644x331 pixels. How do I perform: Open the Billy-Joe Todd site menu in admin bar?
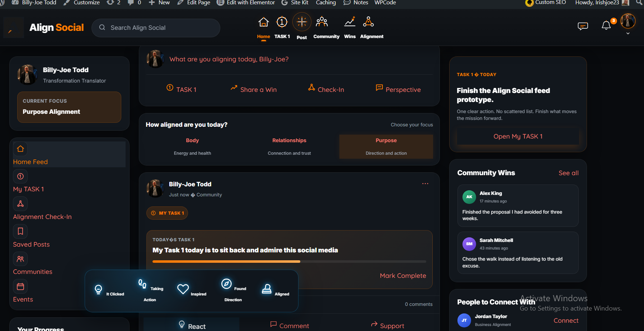click(34, 3)
